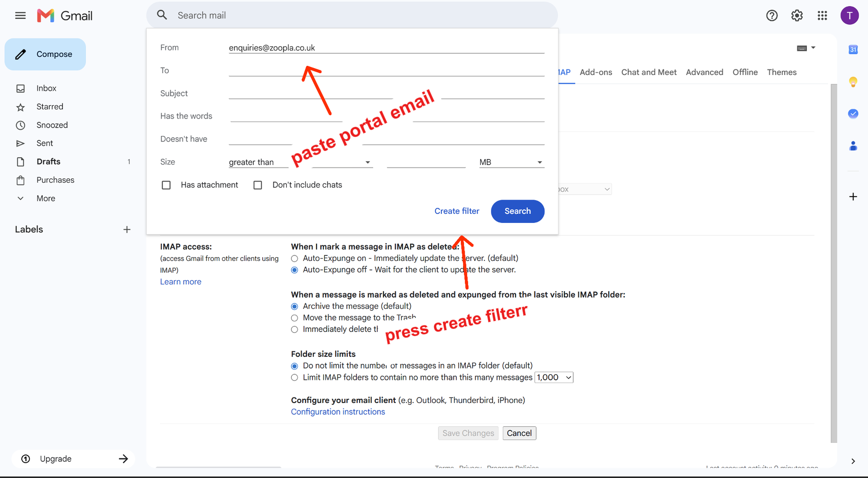Viewport: 868px width, 478px height.
Task: Select Immediately delete radio option
Action: click(295, 329)
